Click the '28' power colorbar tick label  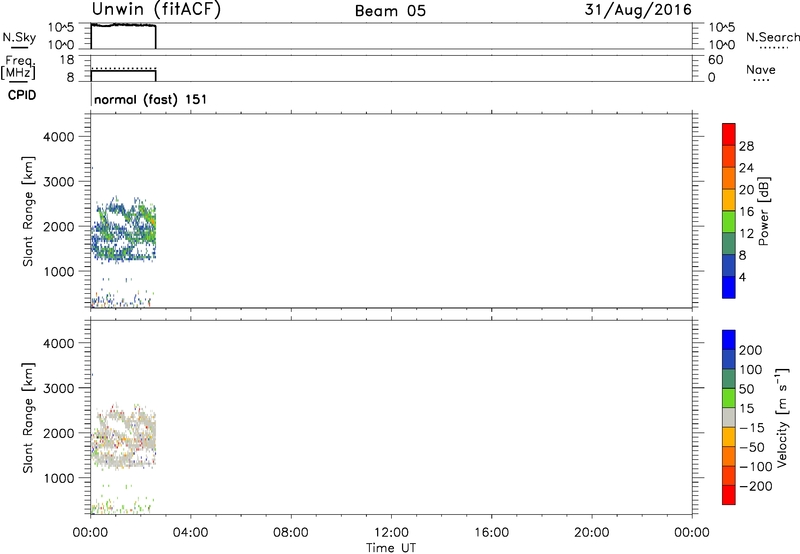point(746,146)
